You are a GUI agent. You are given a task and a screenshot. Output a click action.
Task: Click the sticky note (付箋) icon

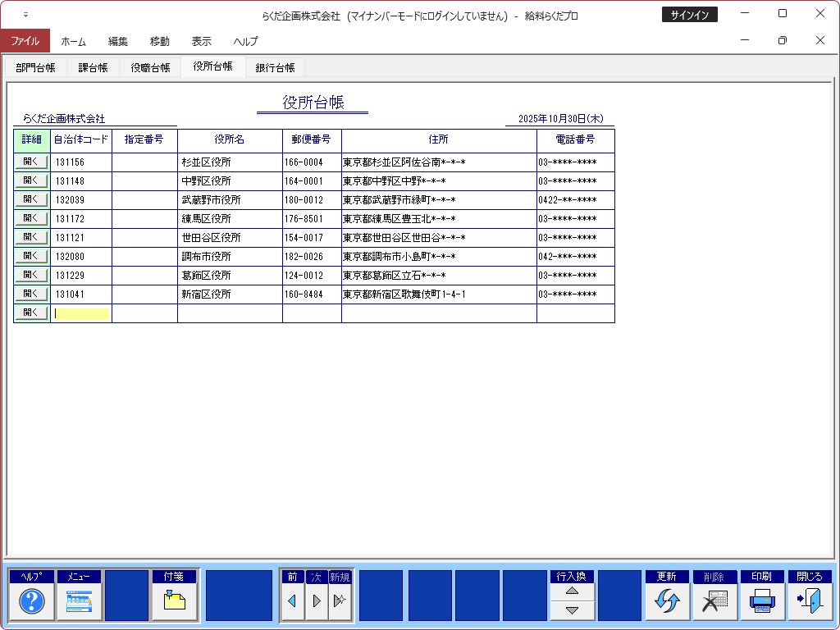tap(174, 601)
